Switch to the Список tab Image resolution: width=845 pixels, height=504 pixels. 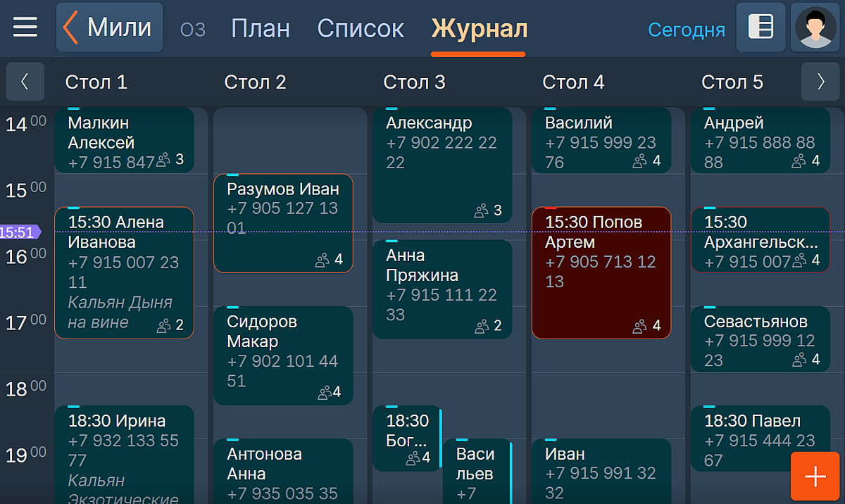pos(361,28)
